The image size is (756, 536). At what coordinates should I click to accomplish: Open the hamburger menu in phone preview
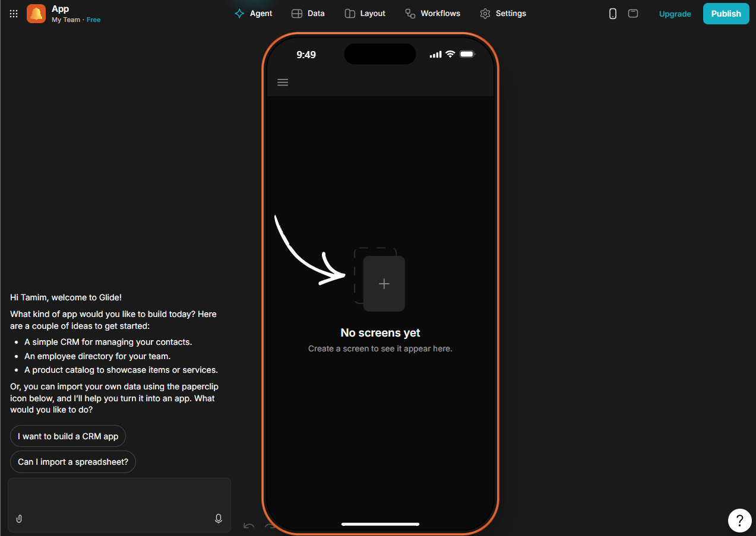click(283, 83)
